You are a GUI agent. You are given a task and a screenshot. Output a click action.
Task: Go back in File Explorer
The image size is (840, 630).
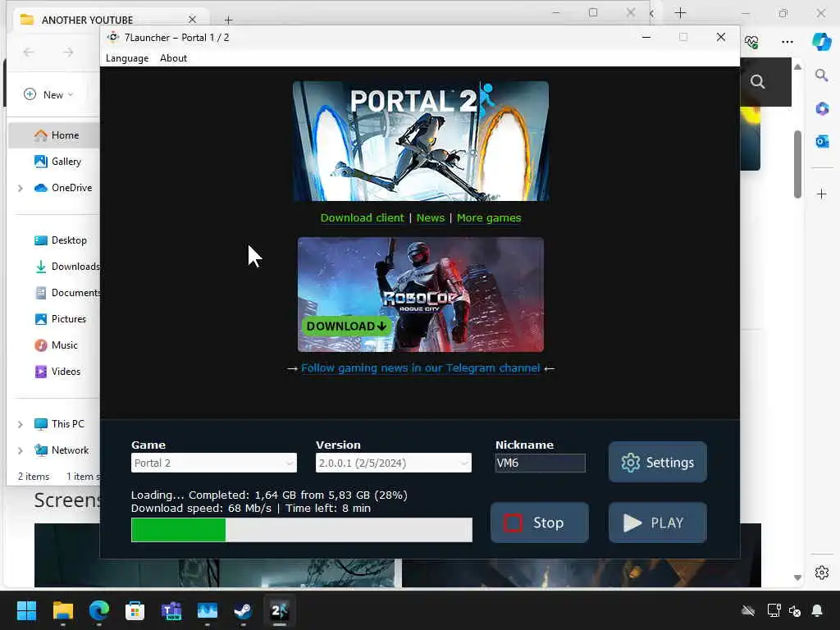[x=29, y=52]
